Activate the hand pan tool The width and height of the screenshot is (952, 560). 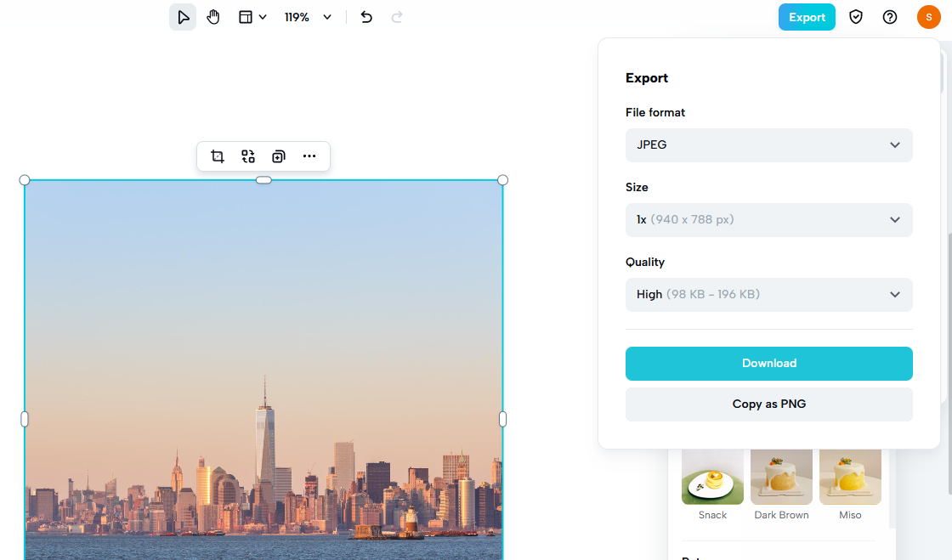point(213,17)
